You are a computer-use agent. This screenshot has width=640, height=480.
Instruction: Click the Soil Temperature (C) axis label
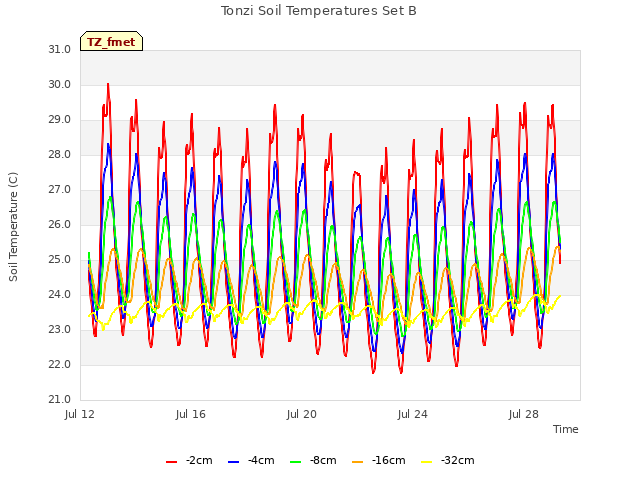13,227
